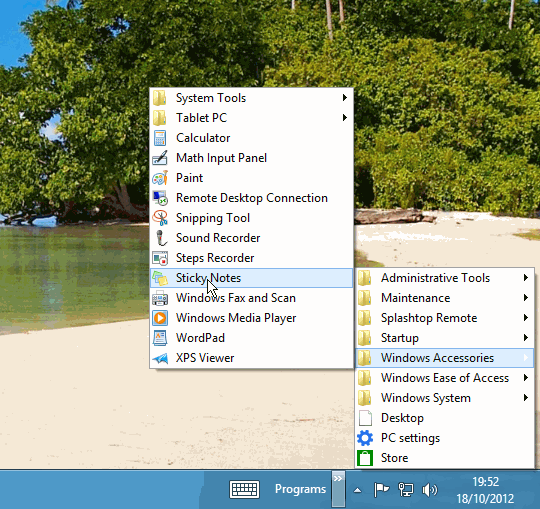540x509 pixels.
Task: Click the Sound Recorder label
Action: point(218,238)
